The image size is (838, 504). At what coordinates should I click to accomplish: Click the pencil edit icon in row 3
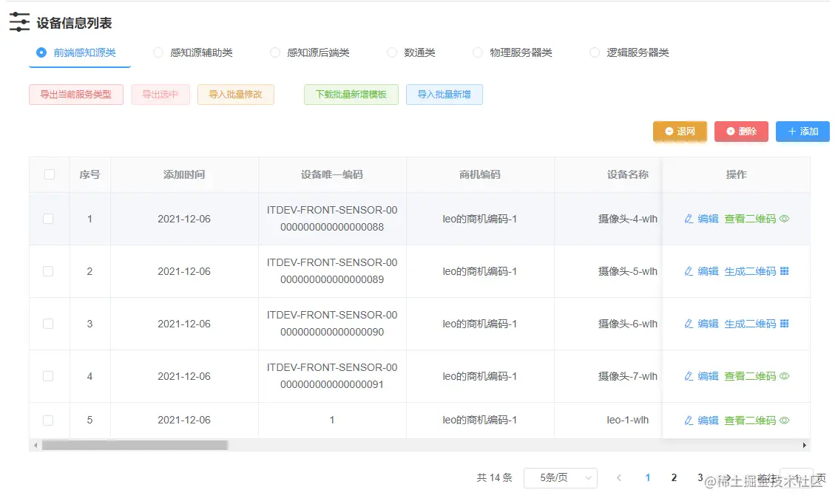[689, 324]
